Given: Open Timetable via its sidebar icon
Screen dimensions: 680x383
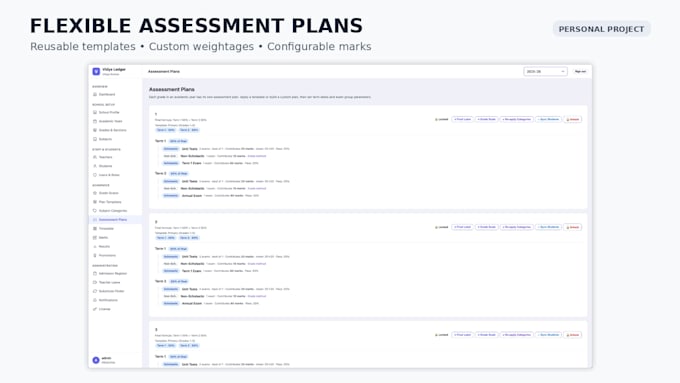Looking at the screenshot, I should pyautogui.click(x=95, y=229).
